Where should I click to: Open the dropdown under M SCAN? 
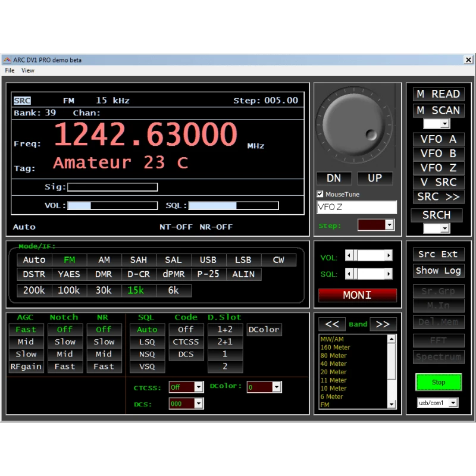pos(444,124)
